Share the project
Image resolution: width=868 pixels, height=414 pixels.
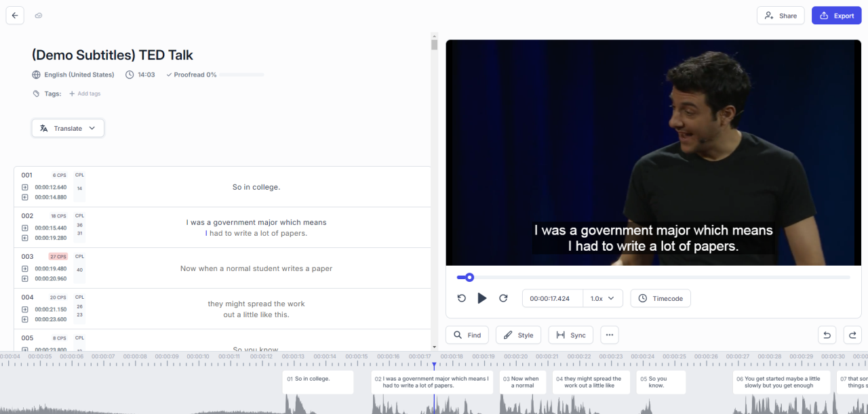coord(781,16)
